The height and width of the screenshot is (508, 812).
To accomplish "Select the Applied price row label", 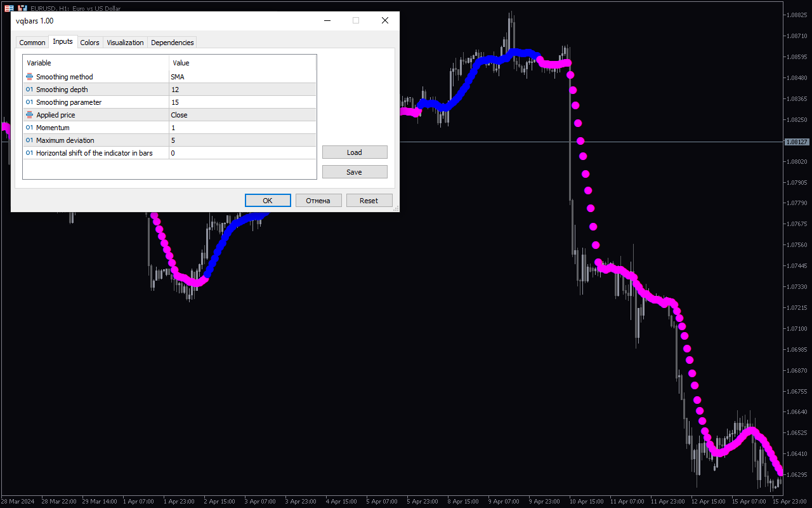I will pyautogui.click(x=56, y=115).
